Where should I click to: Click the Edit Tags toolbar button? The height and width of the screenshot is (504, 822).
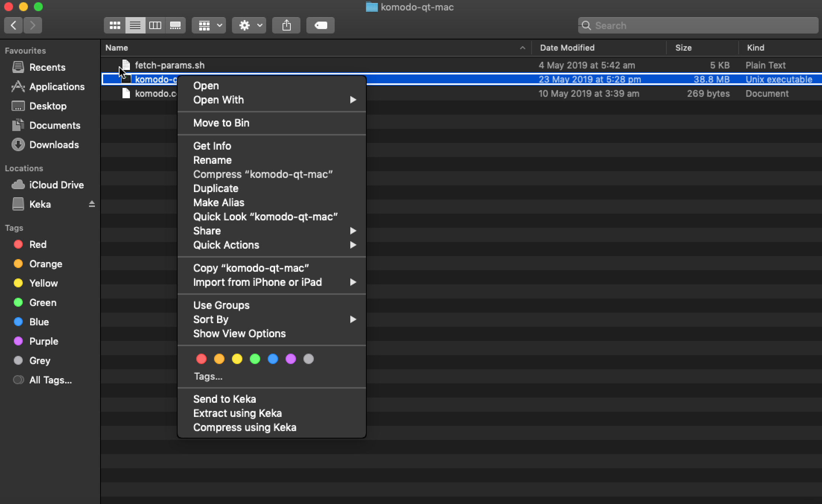pos(321,25)
